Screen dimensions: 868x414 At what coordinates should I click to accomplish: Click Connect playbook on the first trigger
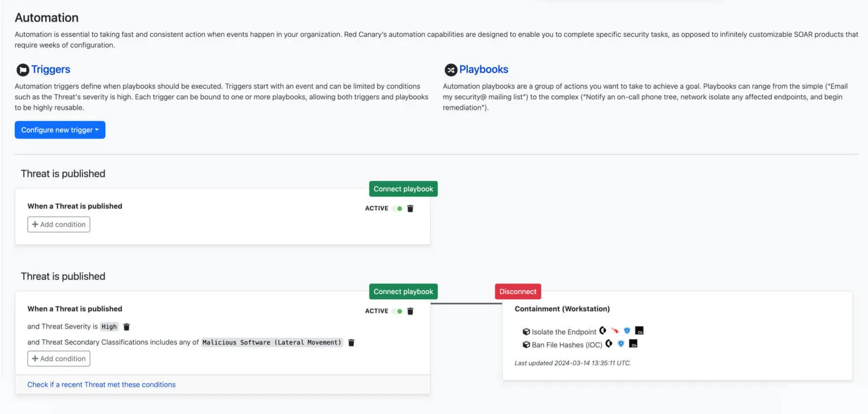pyautogui.click(x=403, y=189)
